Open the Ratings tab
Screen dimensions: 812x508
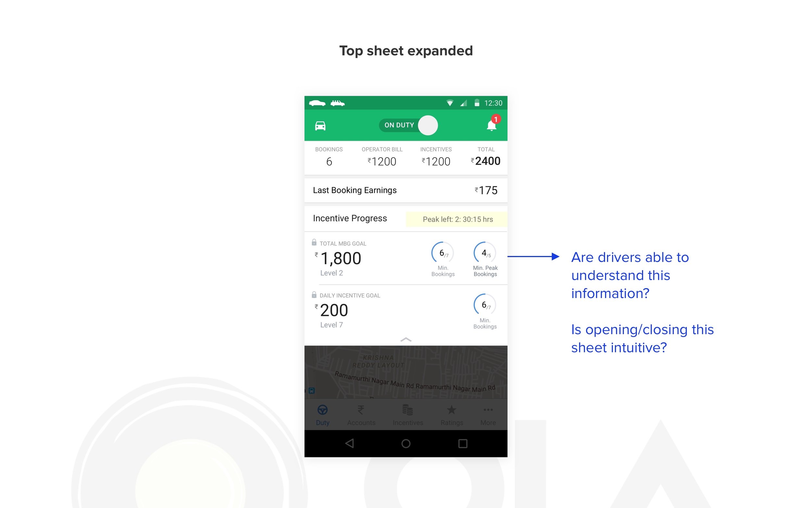coord(452,415)
